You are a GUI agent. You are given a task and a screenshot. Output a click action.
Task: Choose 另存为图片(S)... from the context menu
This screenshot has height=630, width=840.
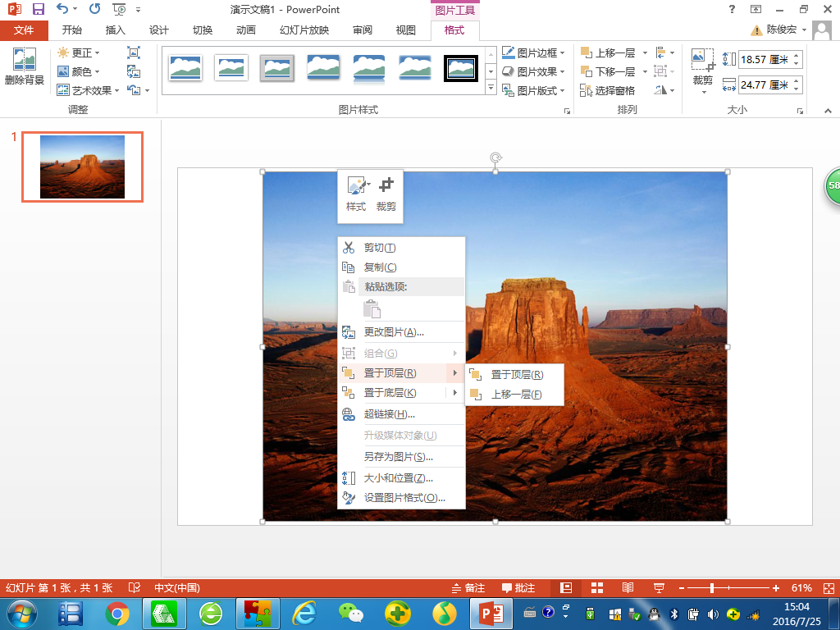tap(401, 457)
